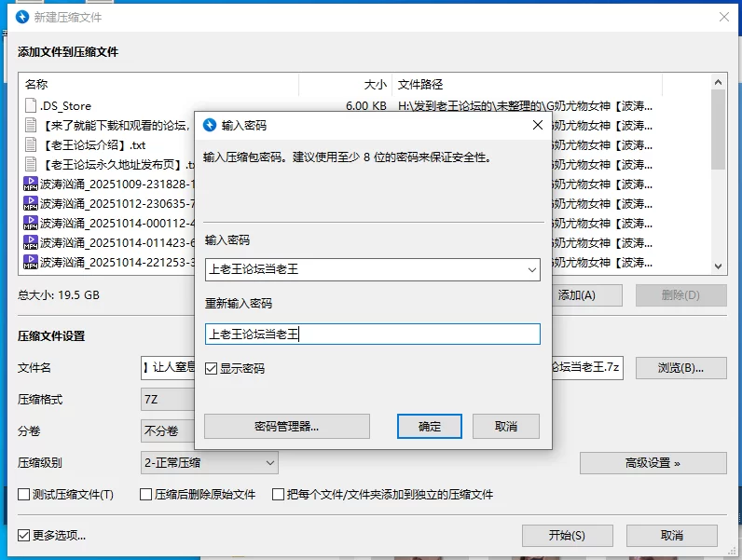Click the app logo in 输入密码 title bar
This screenshot has width=742, height=560.
pyautogui.click(x=209, y=125)
